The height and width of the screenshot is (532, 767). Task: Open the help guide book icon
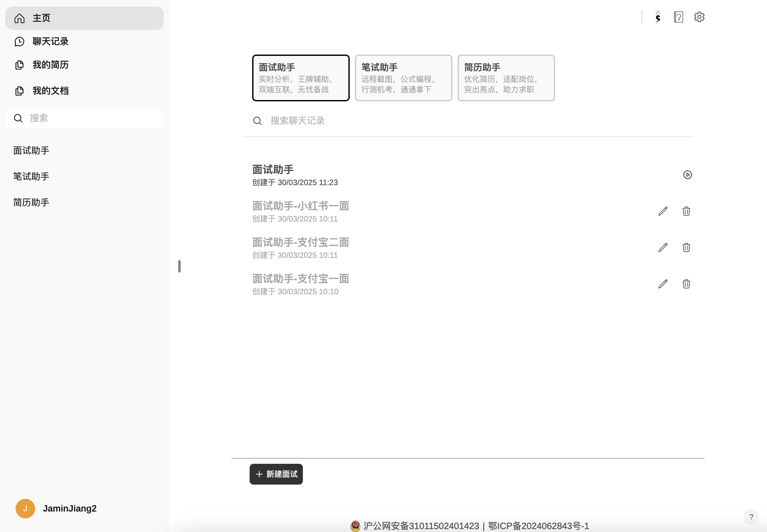pos(678,17)
